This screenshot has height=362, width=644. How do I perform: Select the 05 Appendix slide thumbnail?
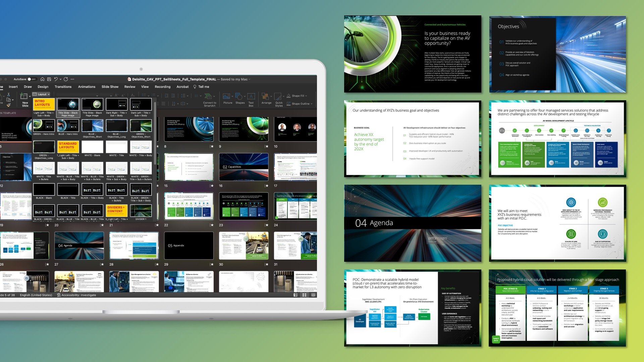(x=189, y=246)
